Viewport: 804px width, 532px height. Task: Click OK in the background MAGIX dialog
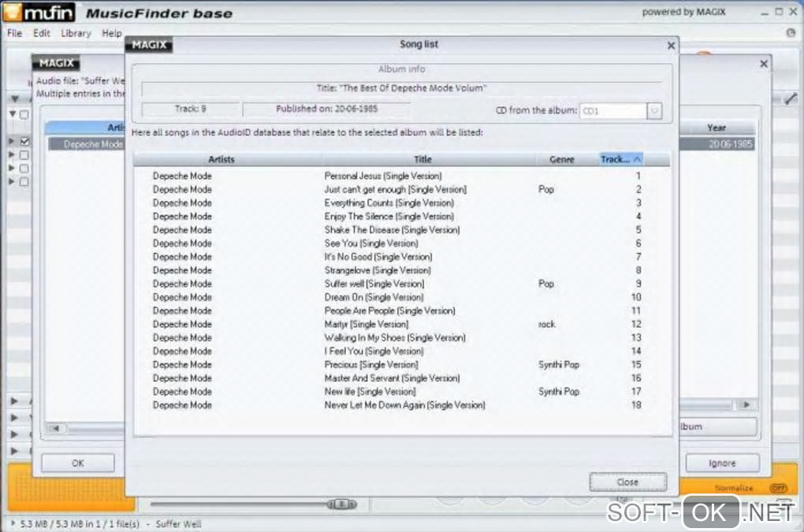pyautogui.click(x=78, y=463)
